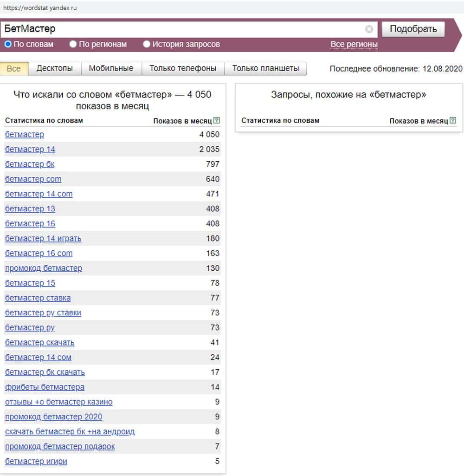This screenshot has width=464, height=476.
Task: Open the 'бетмастер скачать' link
Action: 40,343
